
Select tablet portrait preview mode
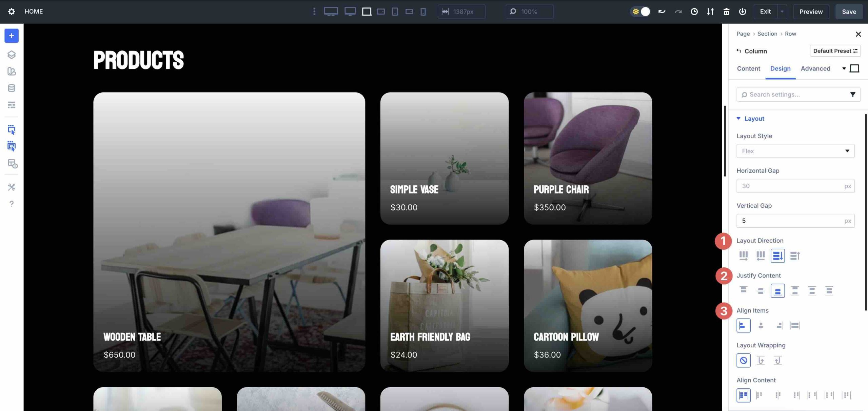click(394, 11)
